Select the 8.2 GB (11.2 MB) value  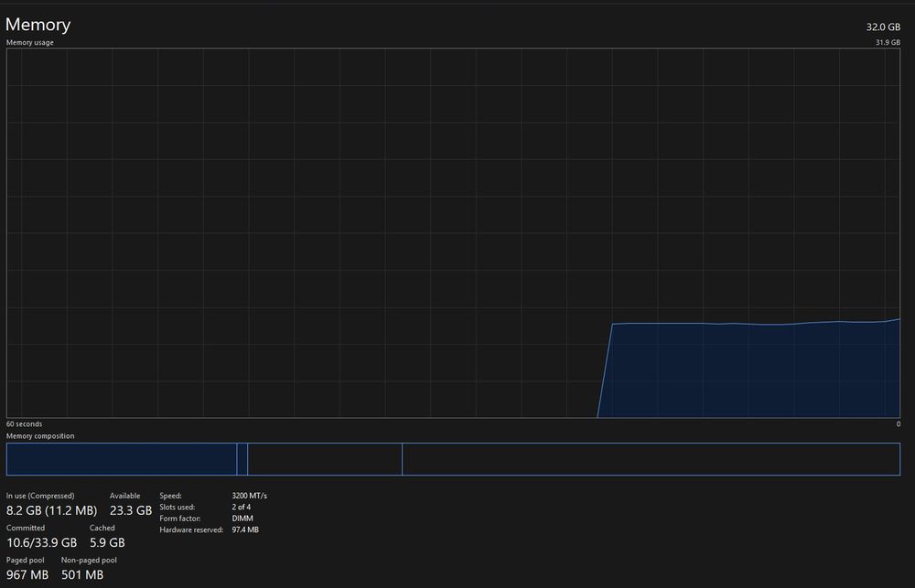51,510
